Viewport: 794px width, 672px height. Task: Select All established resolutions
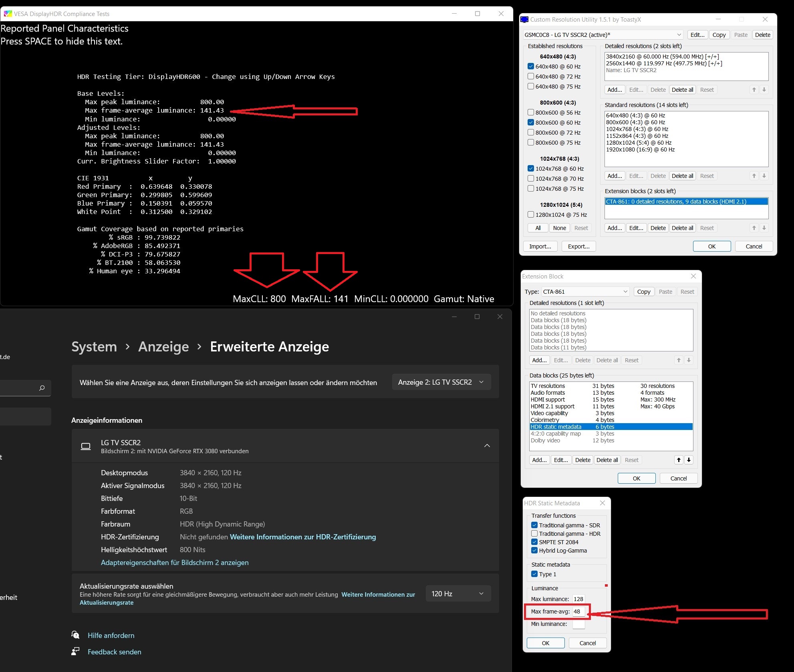click(x=538, y=228)
